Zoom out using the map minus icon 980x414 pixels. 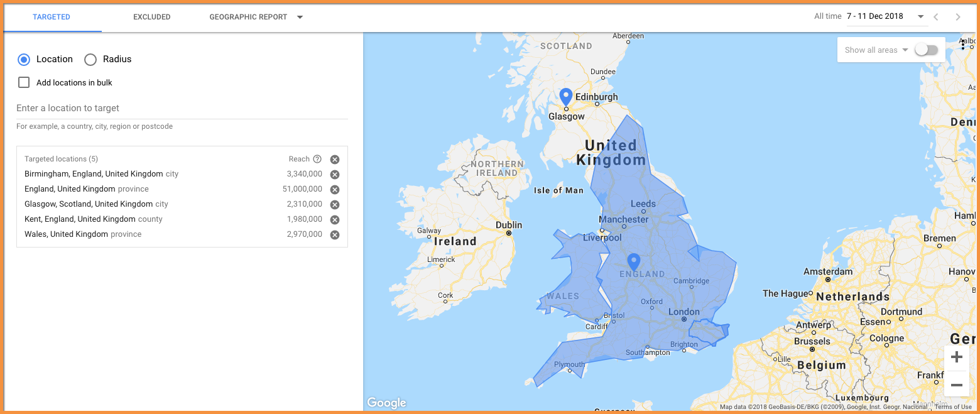tap(956, 384)
